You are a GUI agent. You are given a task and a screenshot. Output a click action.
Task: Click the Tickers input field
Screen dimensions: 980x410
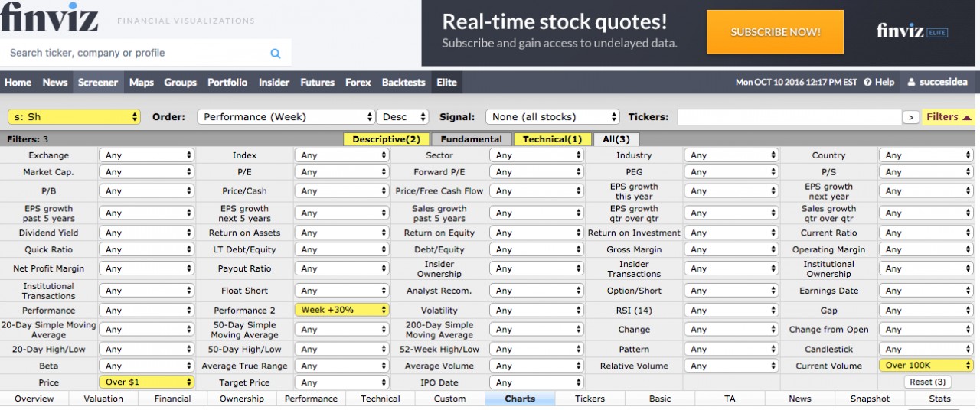(x=789, y=117)
